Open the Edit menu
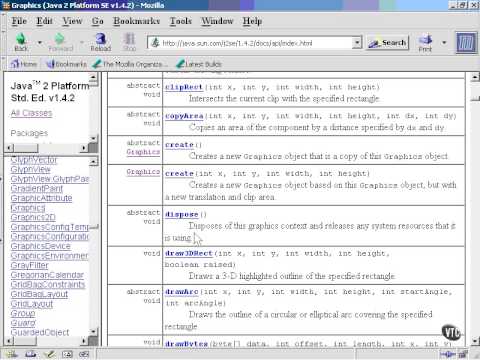Viewport: 480px width, 360px height. click(44, 21)
